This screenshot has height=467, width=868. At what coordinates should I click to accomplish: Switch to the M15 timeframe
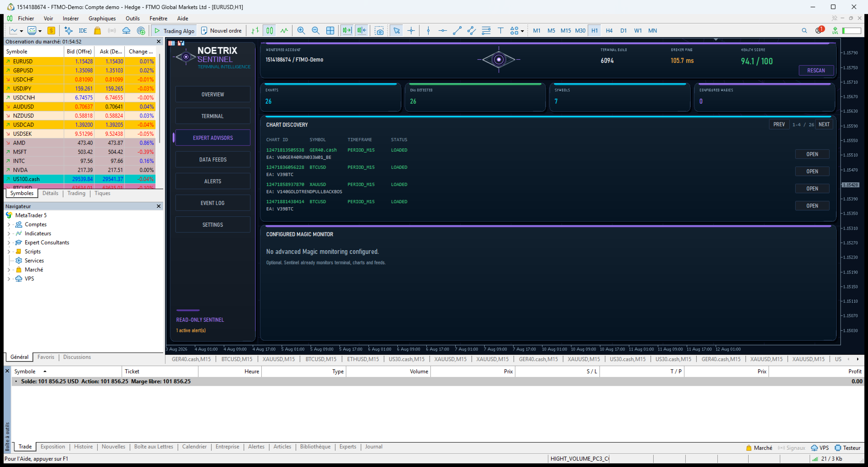click(566, 30)
